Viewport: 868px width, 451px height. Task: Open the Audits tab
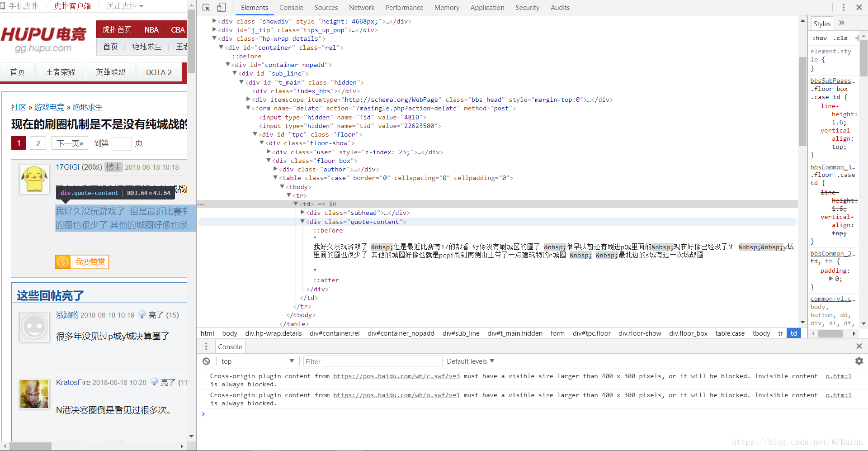point(560,8)
